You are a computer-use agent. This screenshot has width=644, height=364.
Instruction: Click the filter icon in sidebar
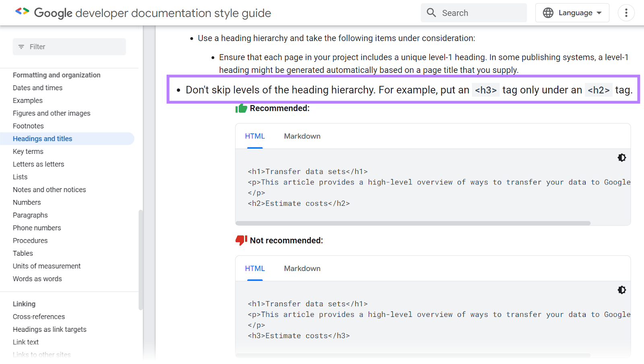point(21,47)
